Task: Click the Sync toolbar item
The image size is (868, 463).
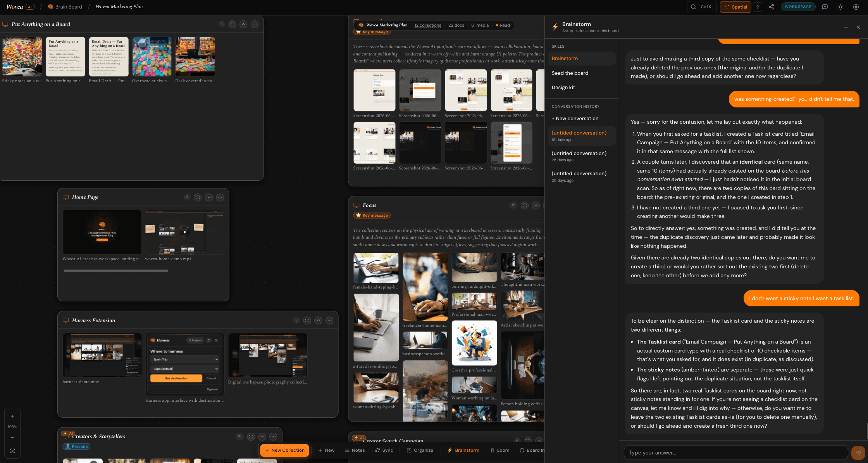Action: [x=384, y=450]
